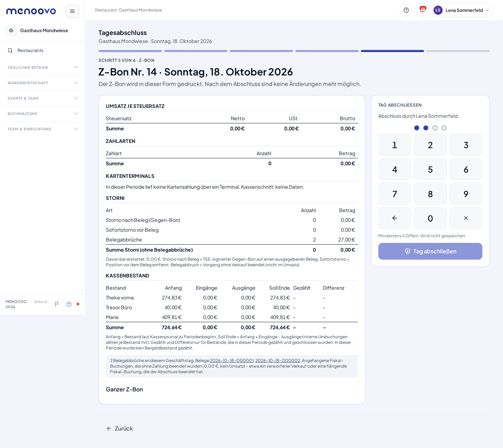
Task: Tap keypad digit 4
Action: 395,169
